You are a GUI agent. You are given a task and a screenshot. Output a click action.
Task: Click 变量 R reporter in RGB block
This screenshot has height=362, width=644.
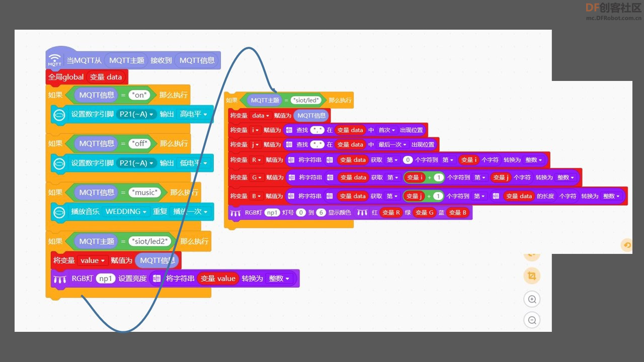point(391,213)
